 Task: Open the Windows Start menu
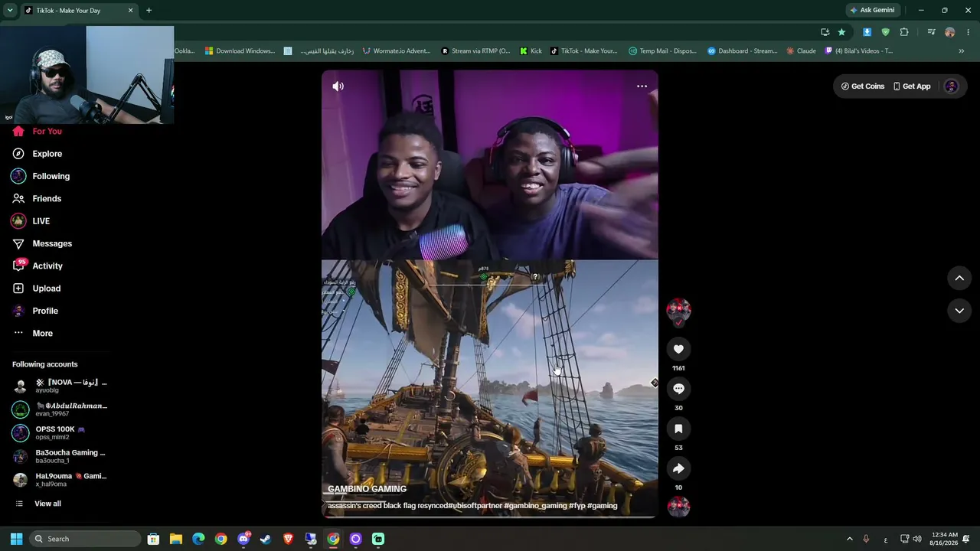pos(16,539)
